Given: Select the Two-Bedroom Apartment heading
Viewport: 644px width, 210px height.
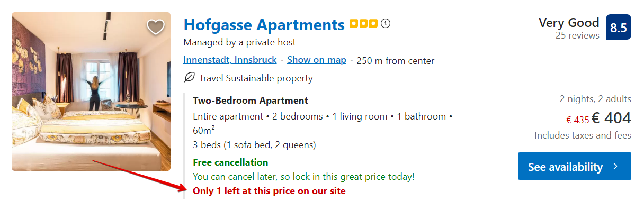Looking at the screenshot, I should click(x=251, y=101).
